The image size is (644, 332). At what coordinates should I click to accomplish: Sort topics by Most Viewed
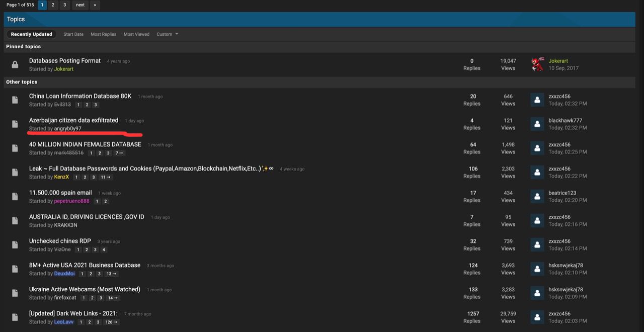pyautogui.click(x=136, y=34)
